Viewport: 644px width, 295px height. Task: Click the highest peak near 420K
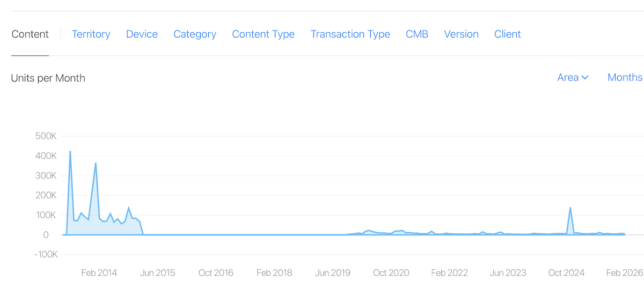[x=70, y=152]
